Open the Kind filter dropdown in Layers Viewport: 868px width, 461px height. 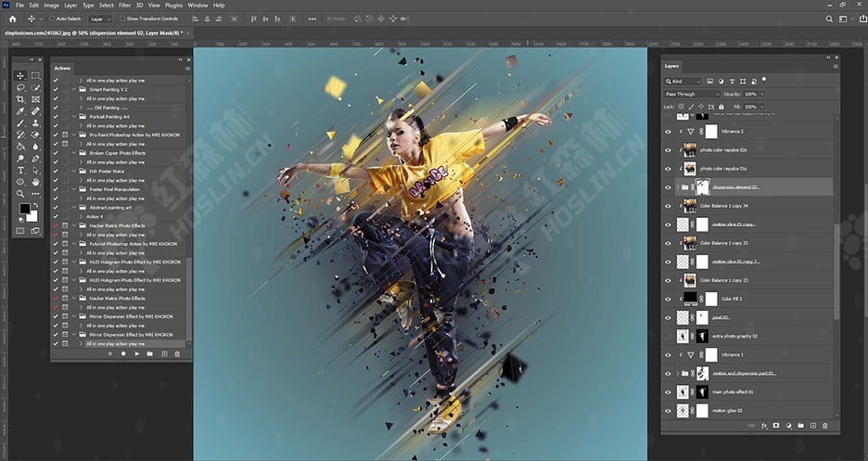[x=683, y=82]
